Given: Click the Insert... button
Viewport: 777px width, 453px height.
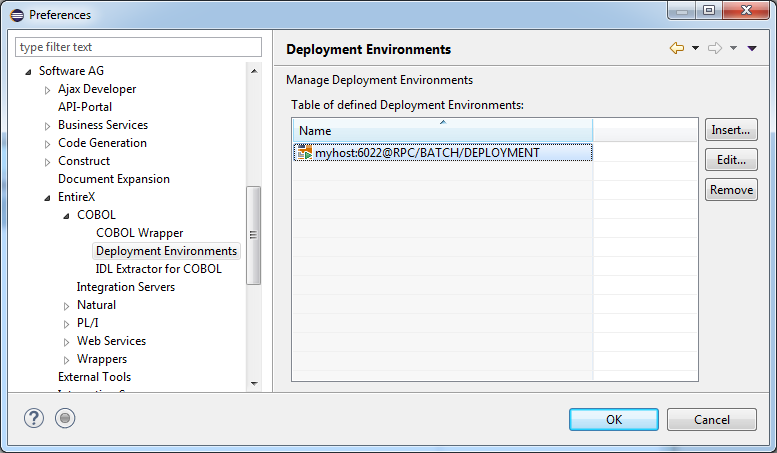Looking at the screenshot, I should coord(731,130).
